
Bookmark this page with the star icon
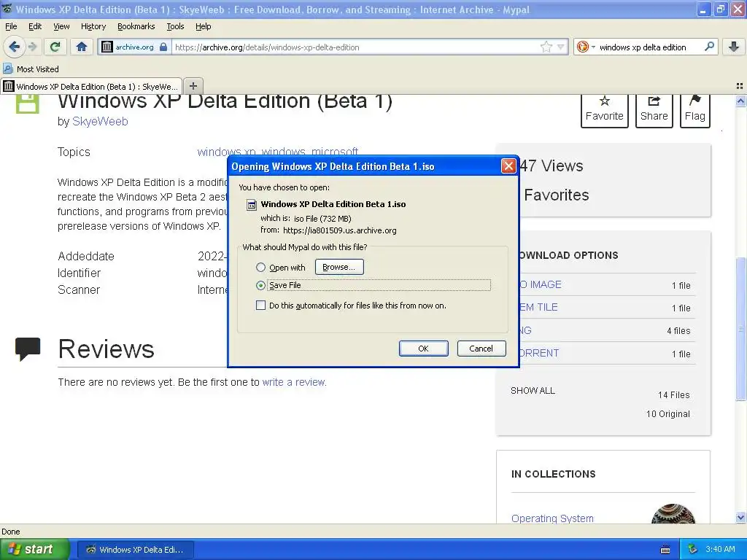[546, 47]
